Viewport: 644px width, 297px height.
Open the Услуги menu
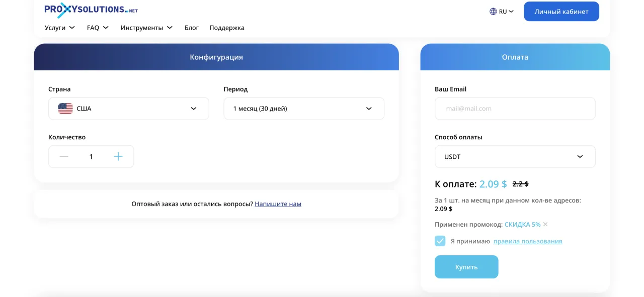[x=59, y=28]
